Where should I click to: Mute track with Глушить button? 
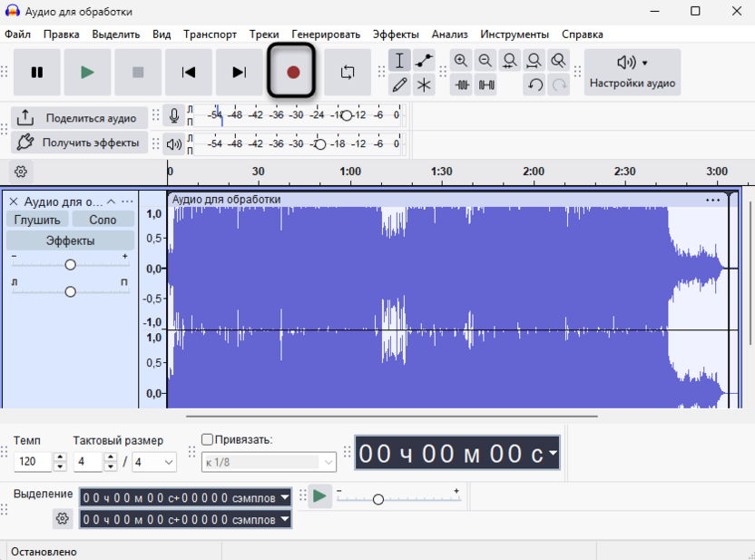click(37, 220)
